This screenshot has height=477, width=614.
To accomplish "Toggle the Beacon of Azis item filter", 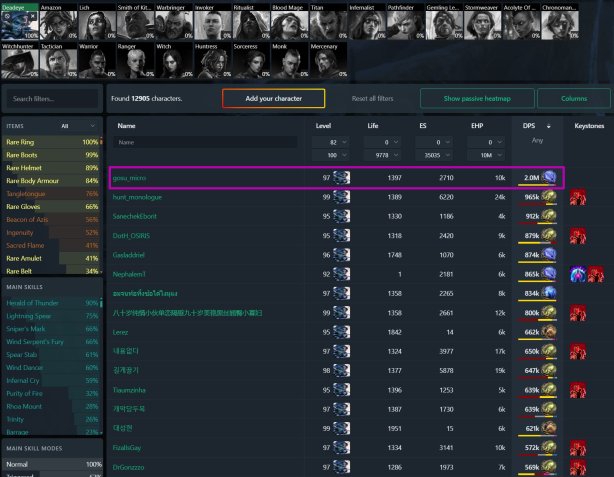I will [x=51, y=220].
